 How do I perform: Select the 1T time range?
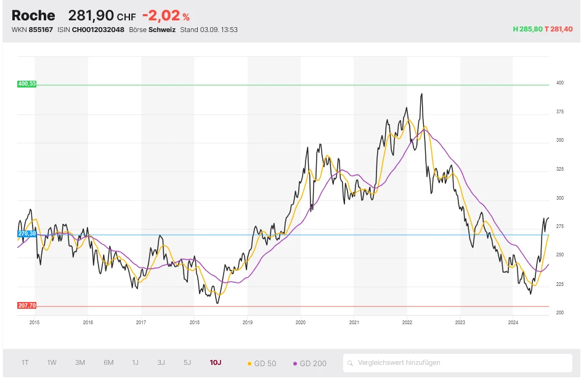tap(25, 362)
